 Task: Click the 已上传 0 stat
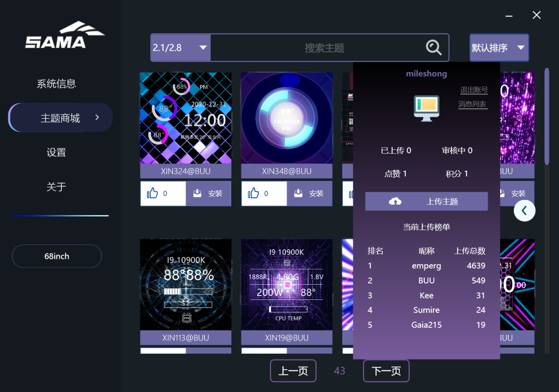coord(396,151)
